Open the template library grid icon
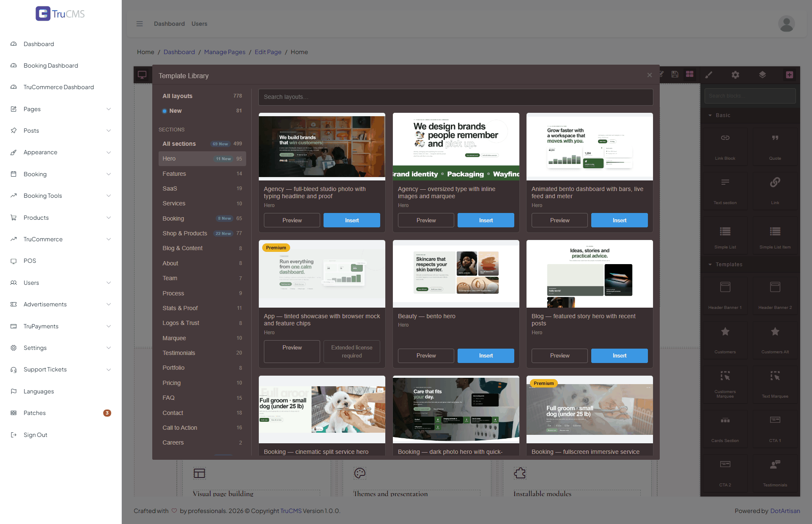812x524 pixels. click(690, 74)
